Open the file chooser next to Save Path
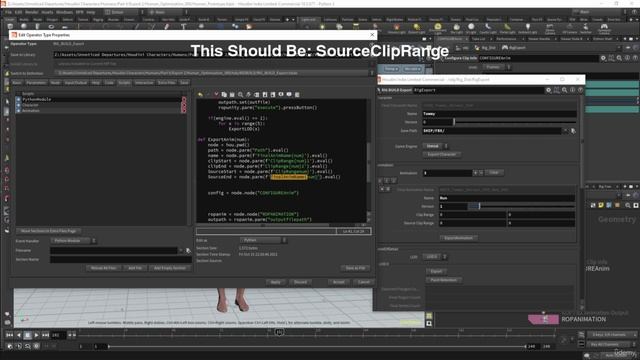Image resolution: width=640 pixels, height=360 pixels. tap(573, 131)
